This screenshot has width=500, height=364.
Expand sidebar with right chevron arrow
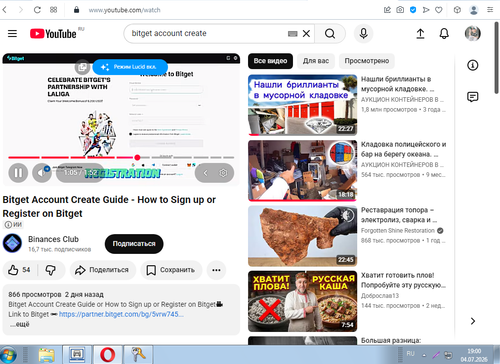coord(472,321)
